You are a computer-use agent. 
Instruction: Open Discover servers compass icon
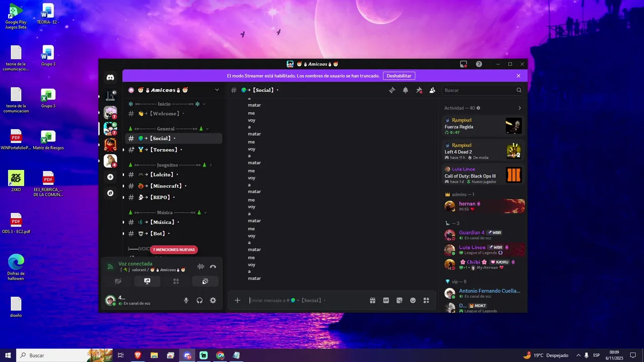(x=110, y=193)
